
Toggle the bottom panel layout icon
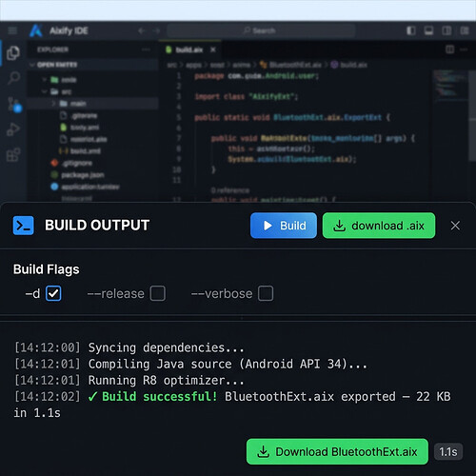428,30
